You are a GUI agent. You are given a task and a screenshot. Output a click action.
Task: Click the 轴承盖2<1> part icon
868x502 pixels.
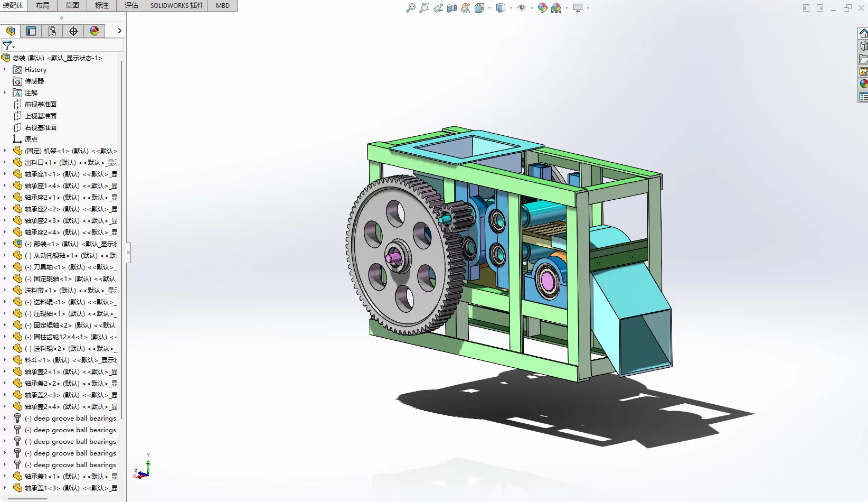pos(17,371)
